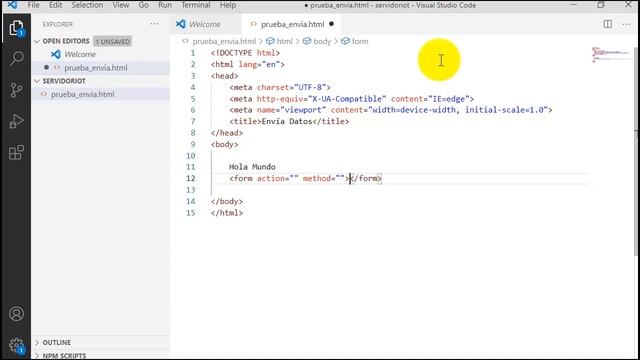
Task: Expand the Outline section
Action: pos(37,342)
